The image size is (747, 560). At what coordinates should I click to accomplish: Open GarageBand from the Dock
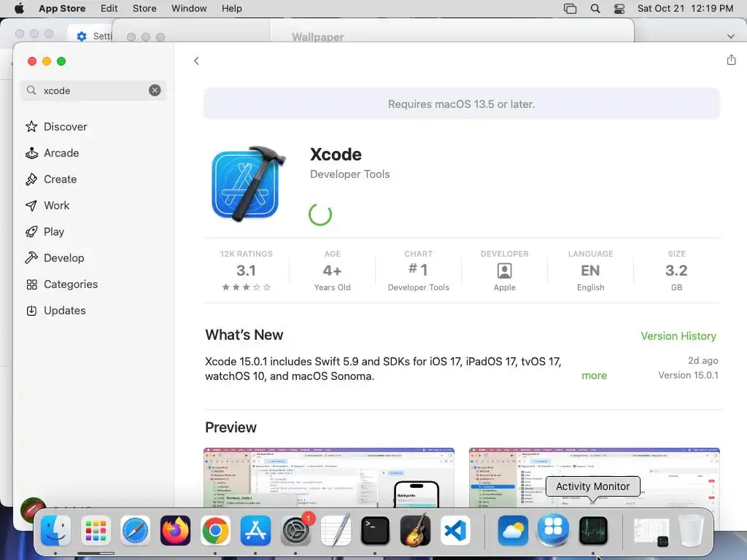pyautogui.click(x=415, y=531)
